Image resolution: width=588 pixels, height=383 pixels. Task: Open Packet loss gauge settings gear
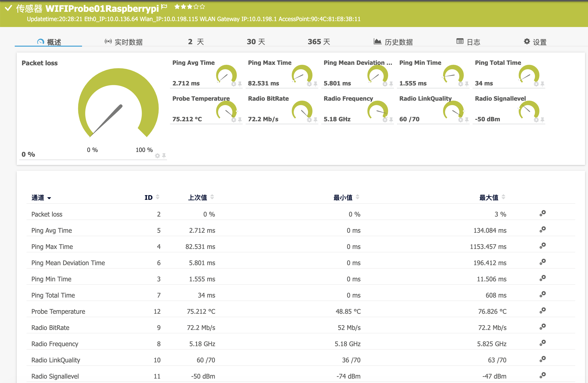coord(157,156)
